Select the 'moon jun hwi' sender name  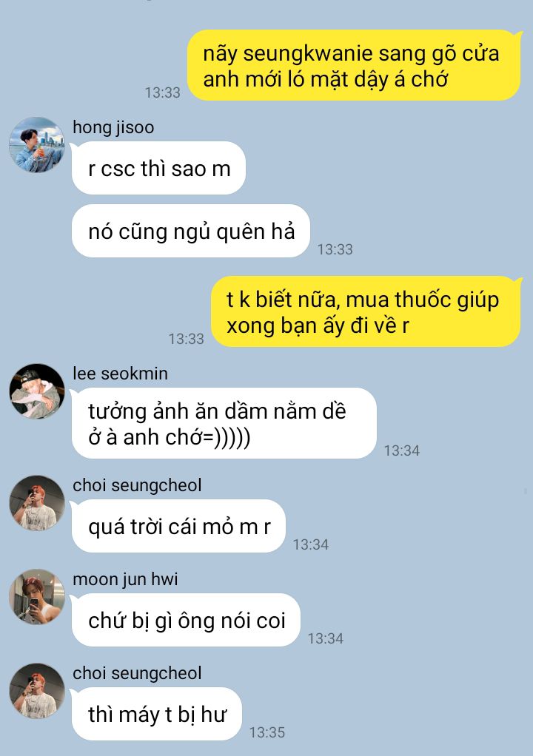click(125, 579)
